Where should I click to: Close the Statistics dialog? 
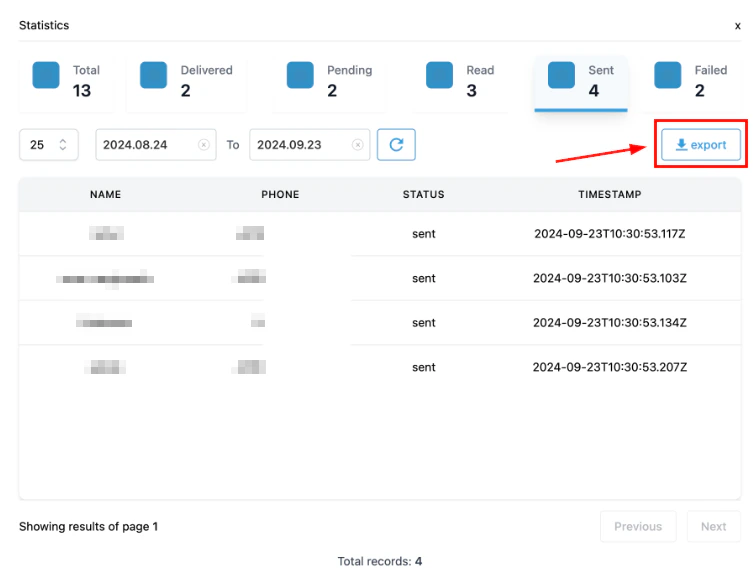(x=737, y=26)
